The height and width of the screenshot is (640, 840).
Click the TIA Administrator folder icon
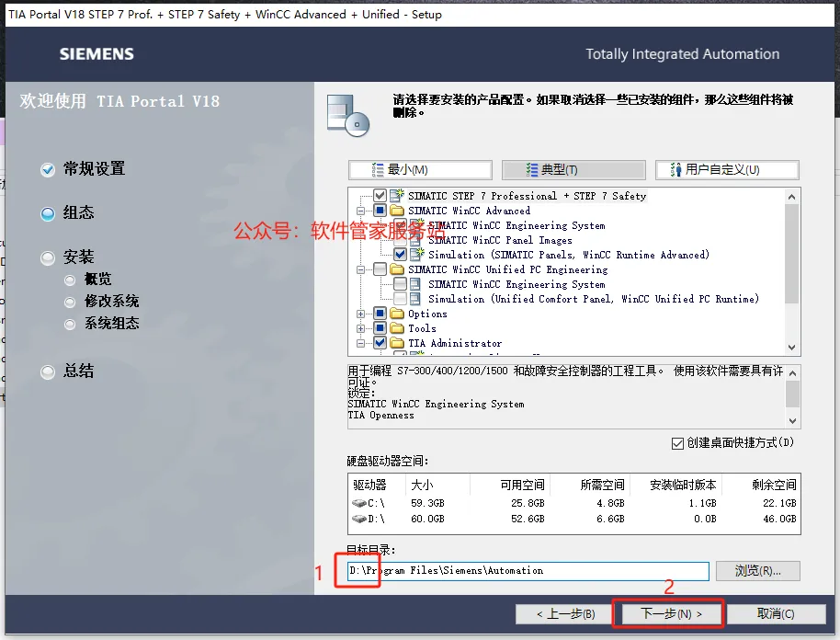point(397,342)
